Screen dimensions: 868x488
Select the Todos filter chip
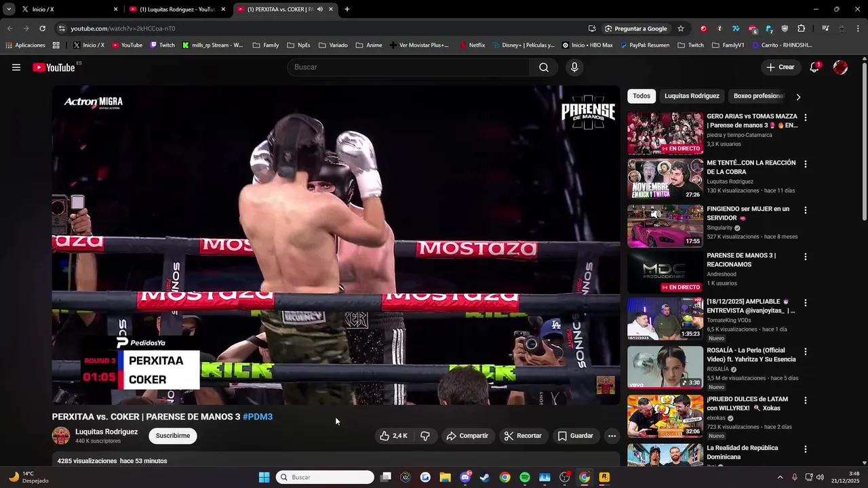[642, 96]
